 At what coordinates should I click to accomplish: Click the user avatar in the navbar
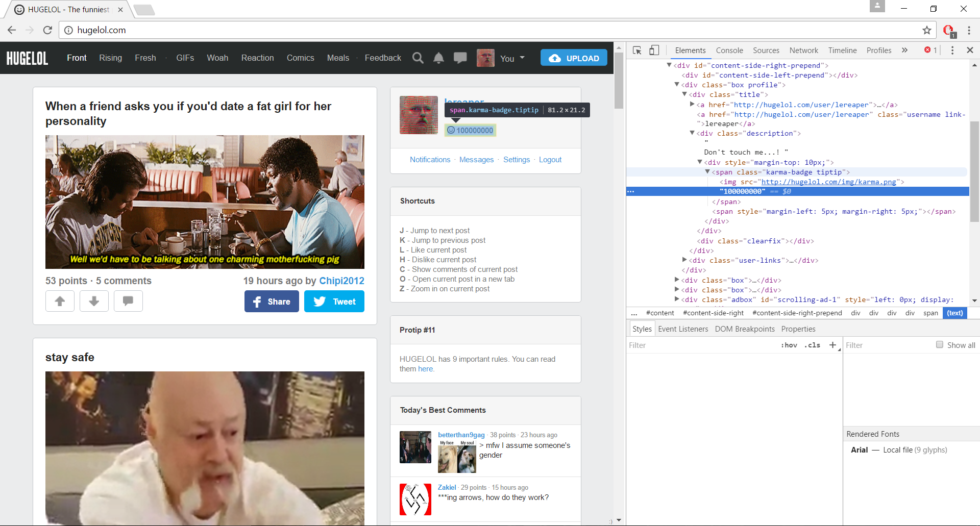click(485, 58)
